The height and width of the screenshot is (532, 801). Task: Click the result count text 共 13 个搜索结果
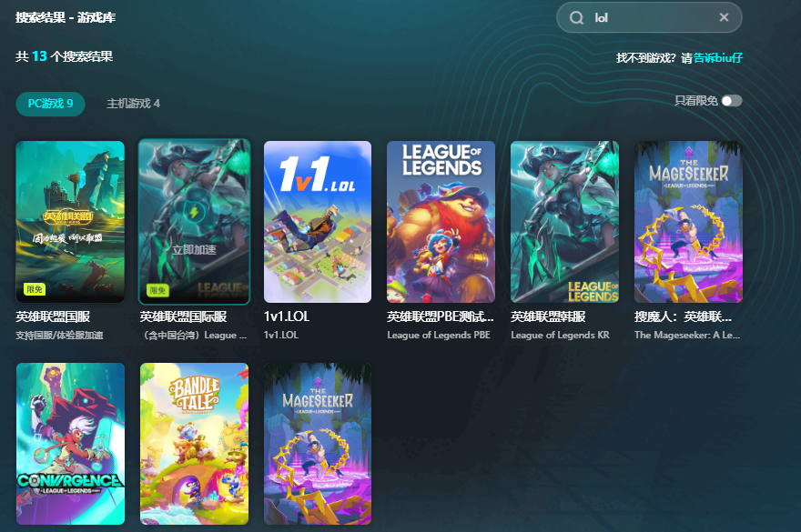click(65, 56)
